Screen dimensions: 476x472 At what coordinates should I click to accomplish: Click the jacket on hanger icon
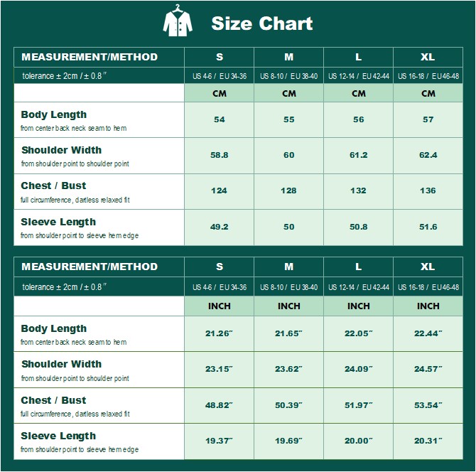(x=178, y=21)
